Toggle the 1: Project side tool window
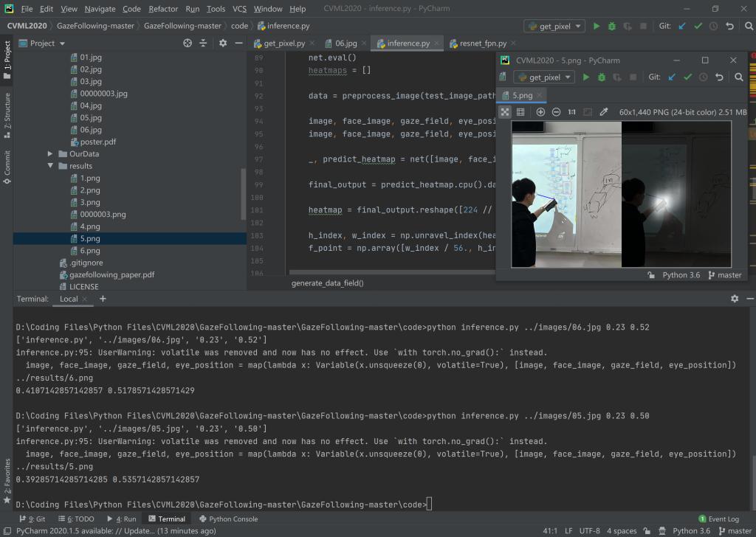Image resolution: width=756 pixels, height=537 pixels. (7, 60)
